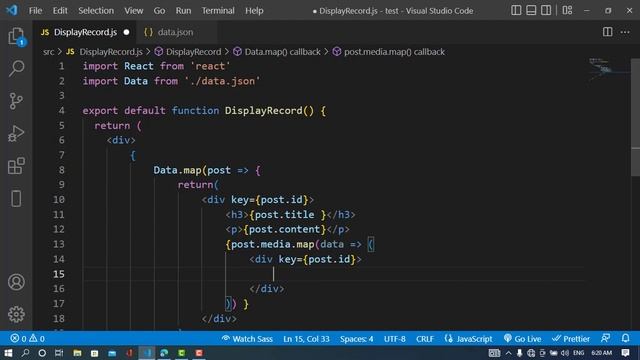Open the Selection menu
This screenshot has height=360, width=640.
pos(96,11)
